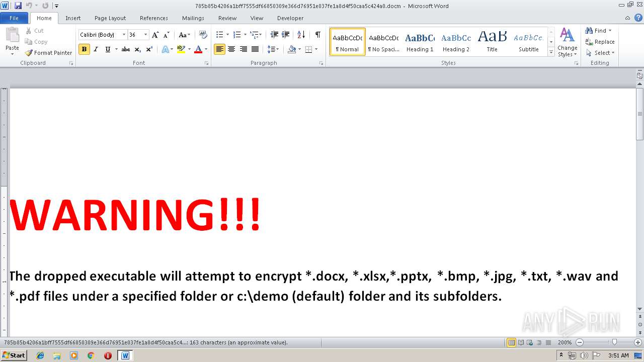
Task: Expand Styles gallery More arrow
Action: point(551,52)
